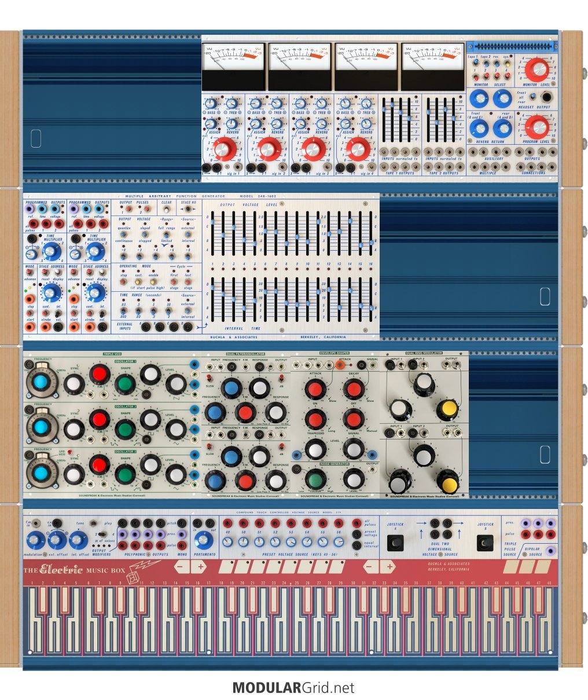Image resolution: width=588 pixels, height=700 pixels.
Task: Flip Oscillator 3's LFO/VCO switch
Action: (69, 452)
